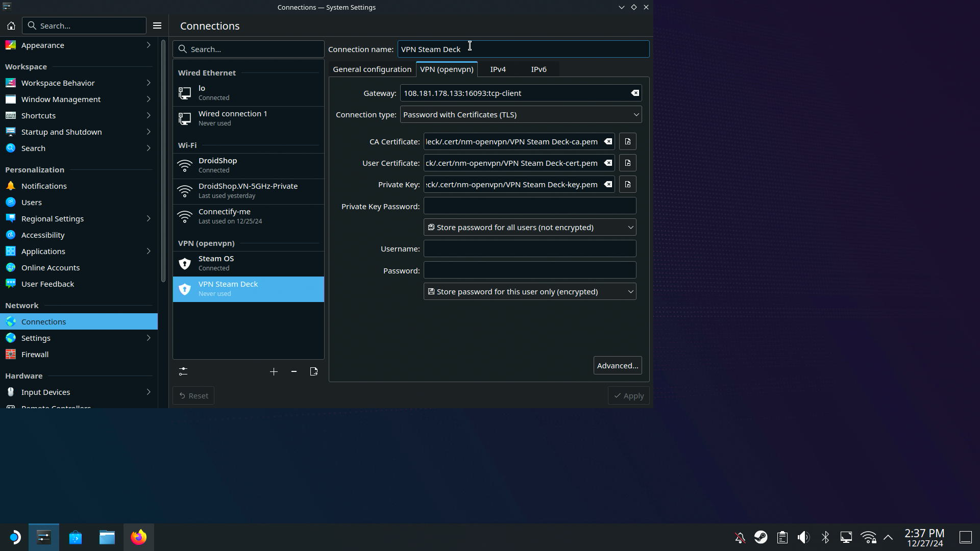Open the hamburger menu beside sidebar search

click(x=157, y=26)
